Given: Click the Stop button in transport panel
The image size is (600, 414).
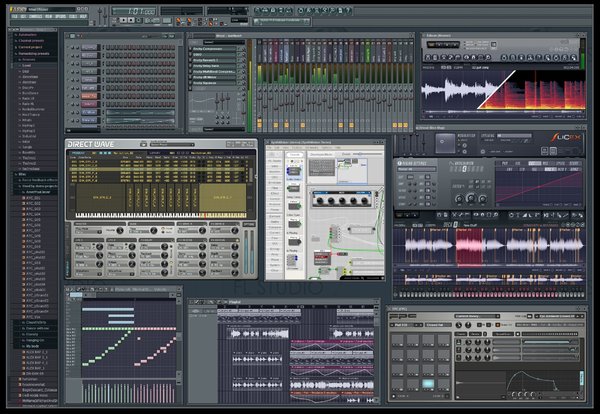Looking at the screenshot, I should click(131, 20).
